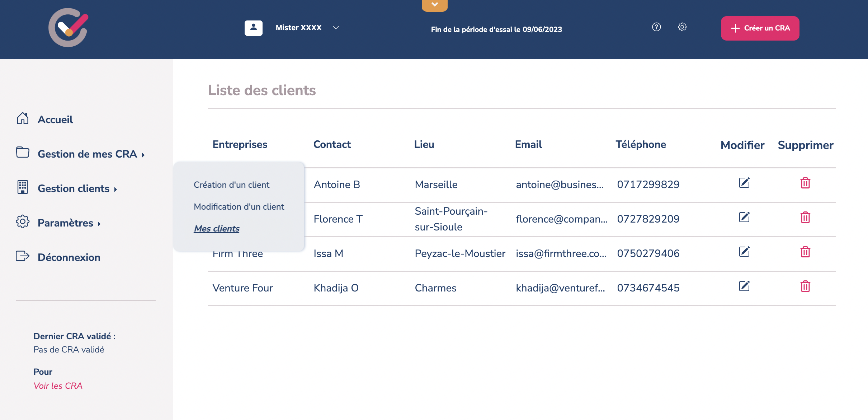This screenshot has width=868, height=420.
Task: Delete the Florence T client row
Action: 805,218
